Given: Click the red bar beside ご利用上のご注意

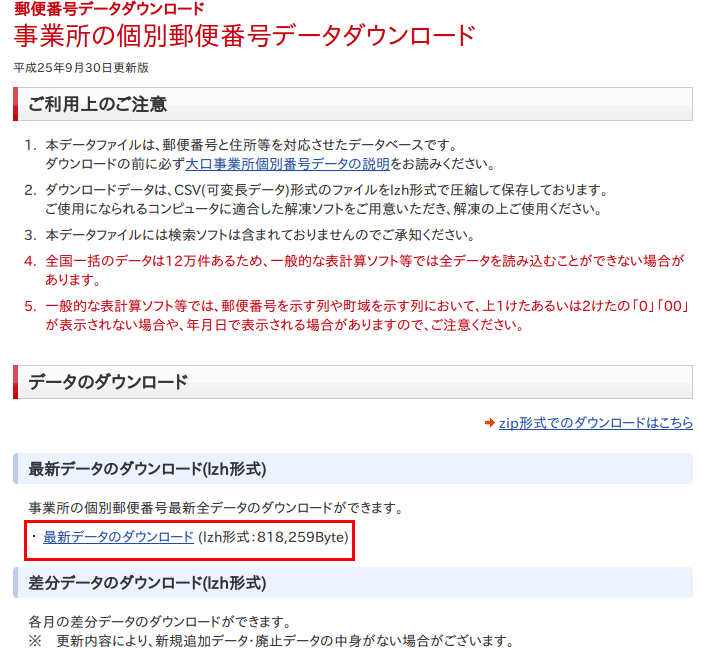Looking at the screenshot, I should coord(16,104).
